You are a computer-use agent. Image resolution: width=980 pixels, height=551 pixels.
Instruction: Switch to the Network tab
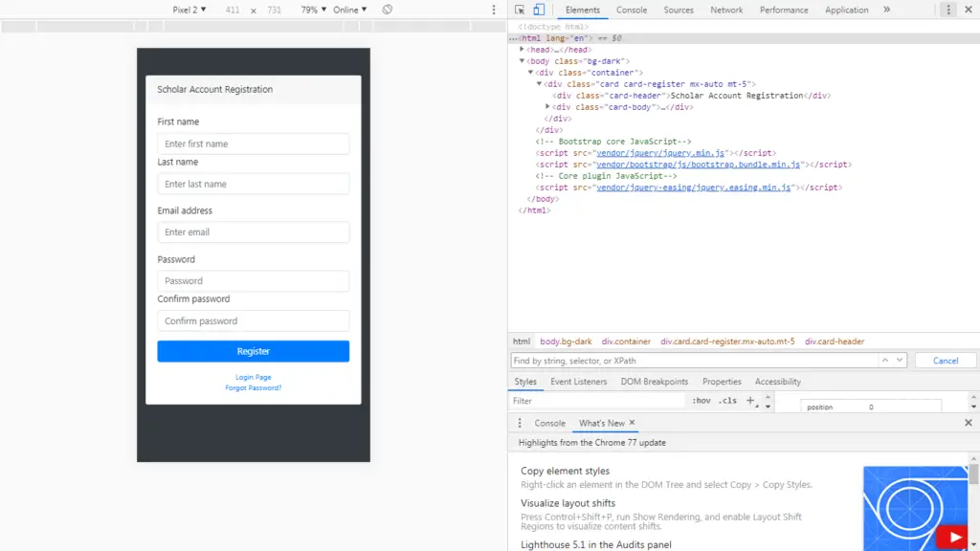726,10
